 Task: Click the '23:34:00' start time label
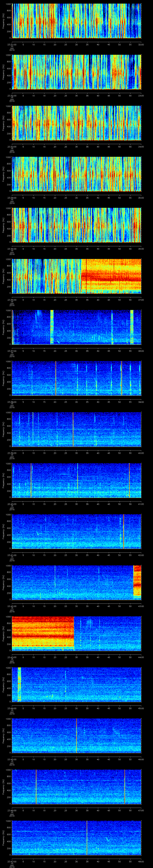click(12, 198)
